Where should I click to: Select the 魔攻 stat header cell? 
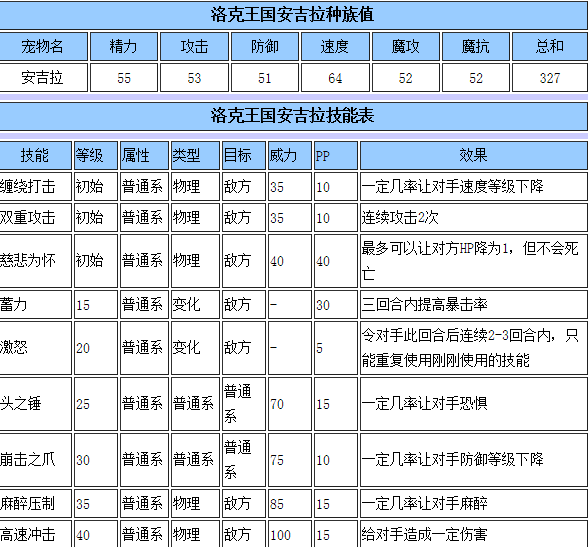tap(405, 46)
